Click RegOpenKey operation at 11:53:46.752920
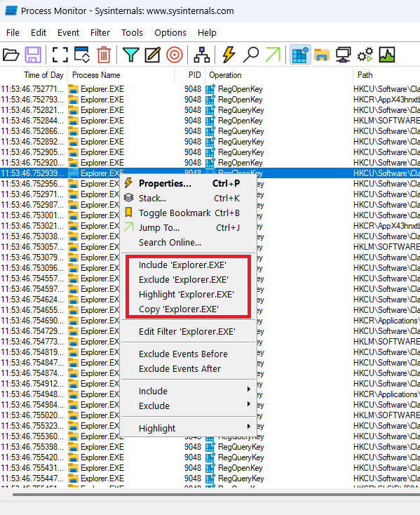The width and height of the screenshot is (420, 515). coord(241,163)
